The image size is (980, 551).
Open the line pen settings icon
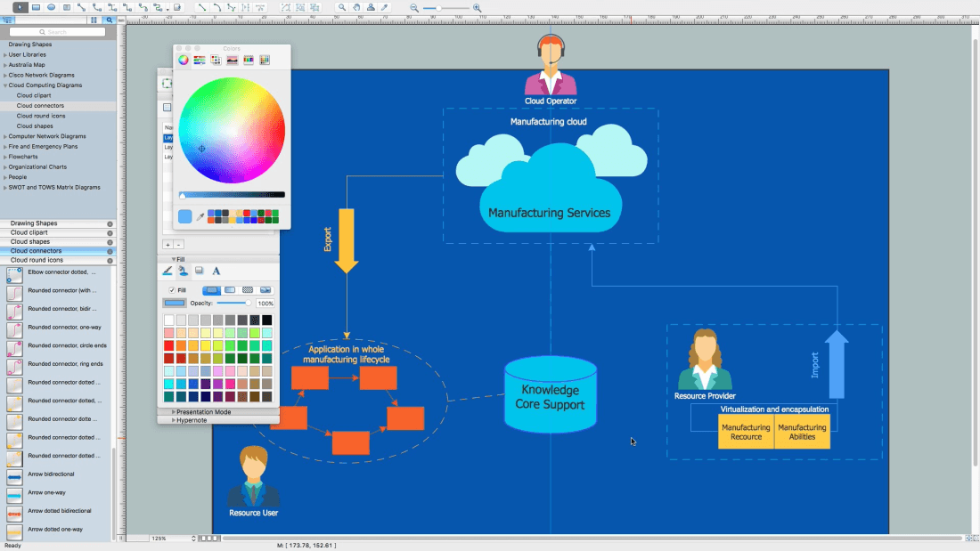167,271
